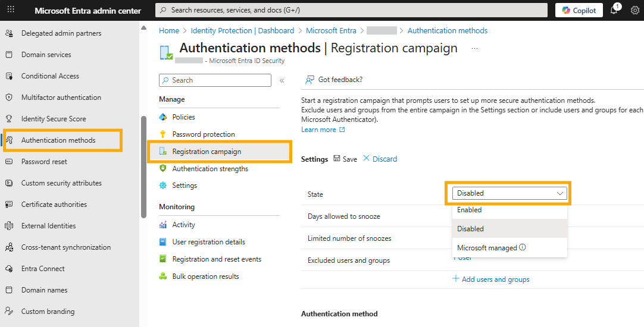
Task: Click the External Identities icon
Action: point(9,226)
